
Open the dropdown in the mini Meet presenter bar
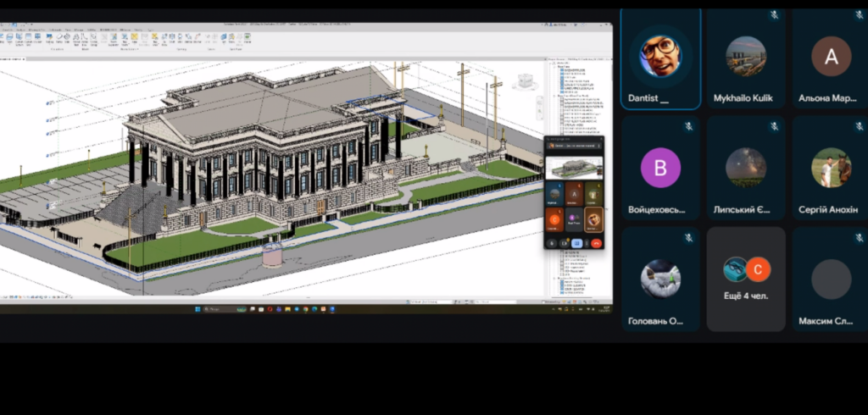click(599, 146)
